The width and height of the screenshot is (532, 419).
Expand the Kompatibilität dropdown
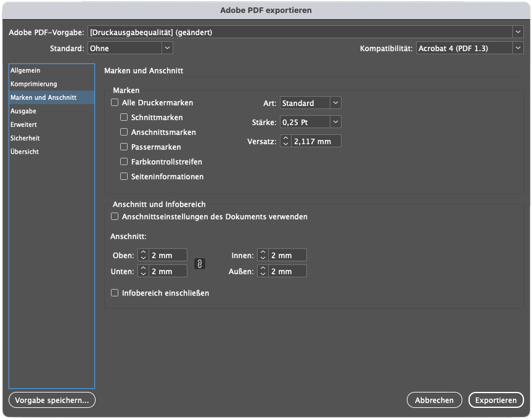pyautogui.click(x=470, y=48)
